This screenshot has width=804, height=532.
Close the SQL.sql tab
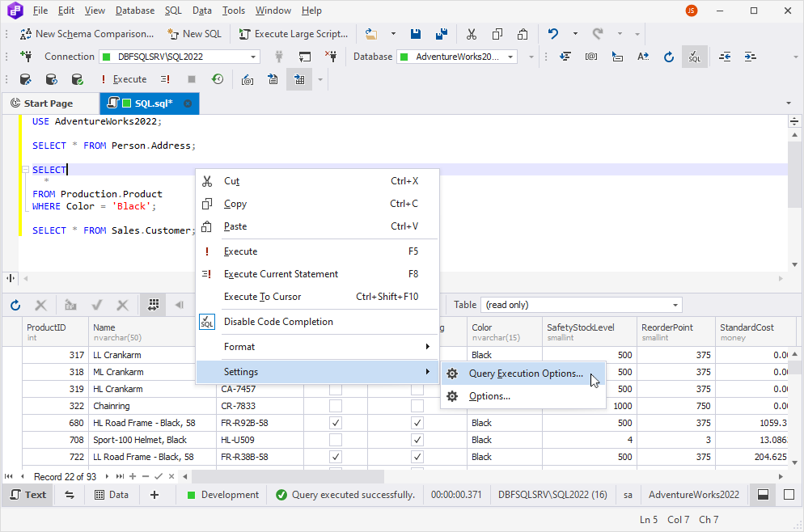point(188,103)
